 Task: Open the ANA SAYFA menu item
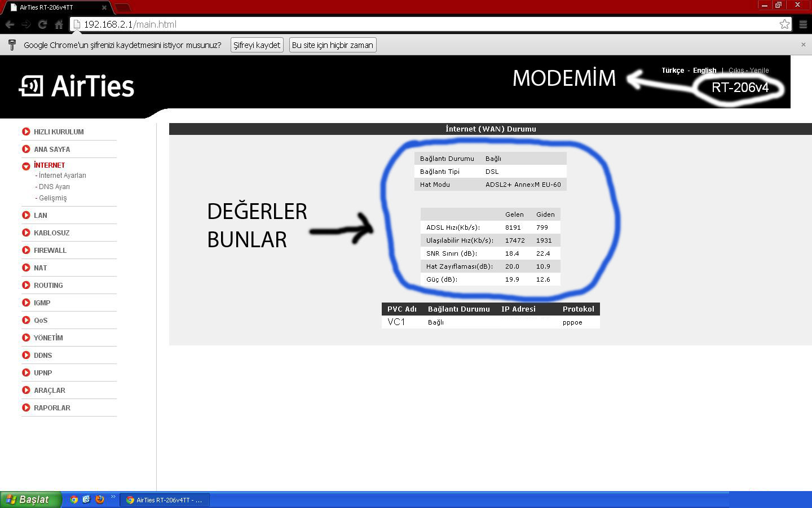52,149
